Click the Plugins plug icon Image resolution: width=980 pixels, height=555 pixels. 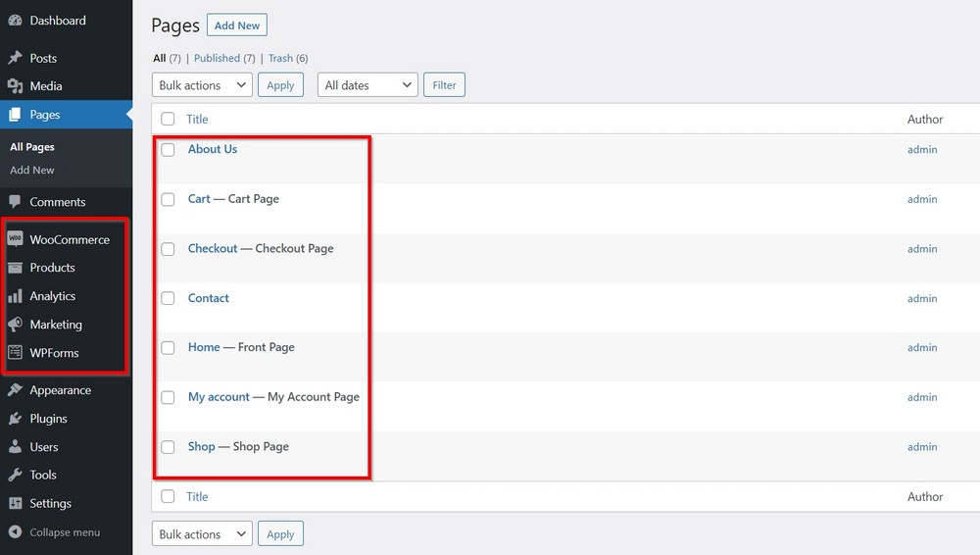15,419
